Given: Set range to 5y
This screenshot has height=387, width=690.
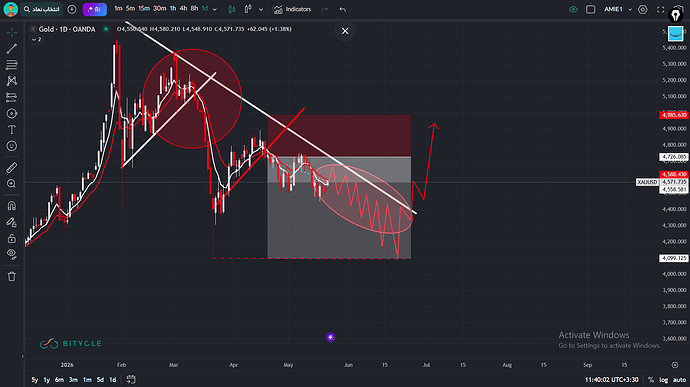Looking at the screenshot, I should point(35,380).
